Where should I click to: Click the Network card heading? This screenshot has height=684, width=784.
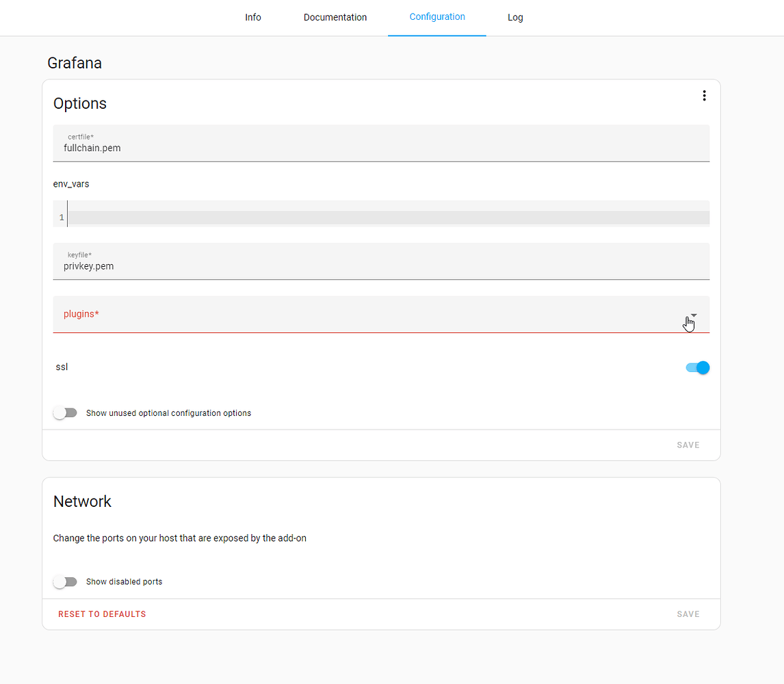(83, 501)
